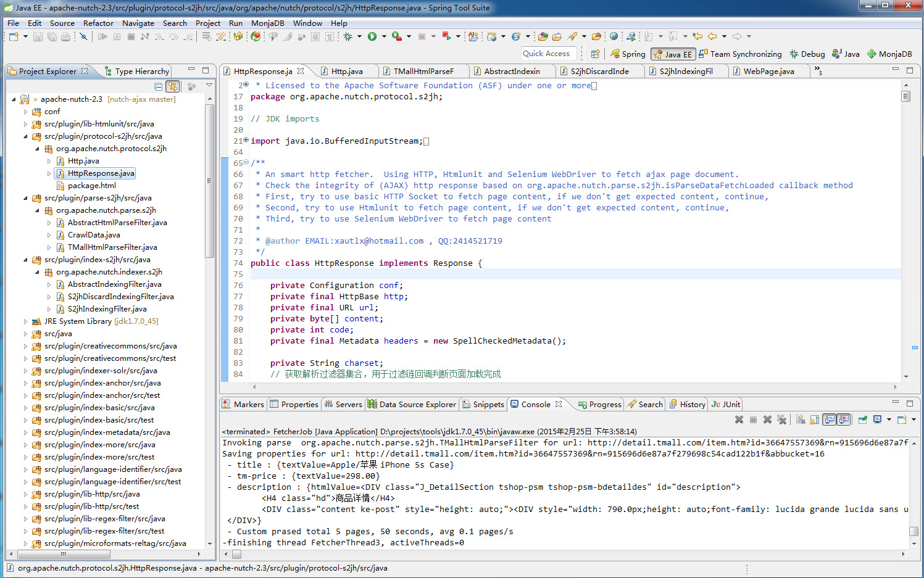The image size is (924, 578).
Task: Click the Print icon in the toolbar
Action: [65, 37]
